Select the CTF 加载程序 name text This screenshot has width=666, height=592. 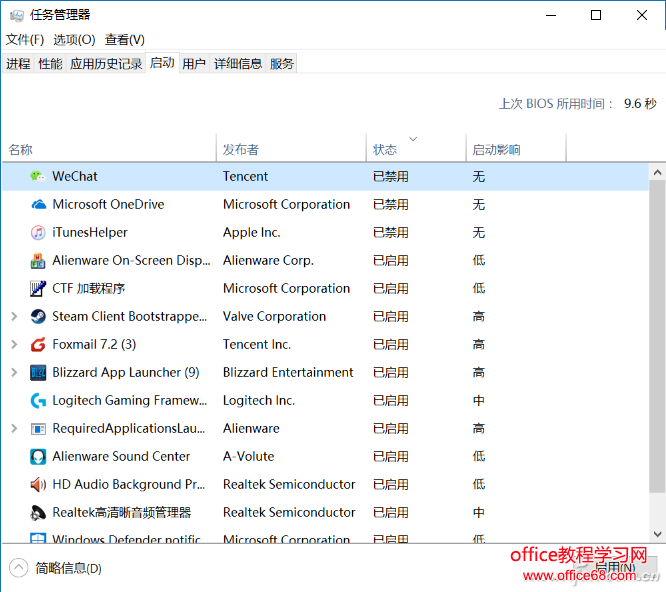88,288
